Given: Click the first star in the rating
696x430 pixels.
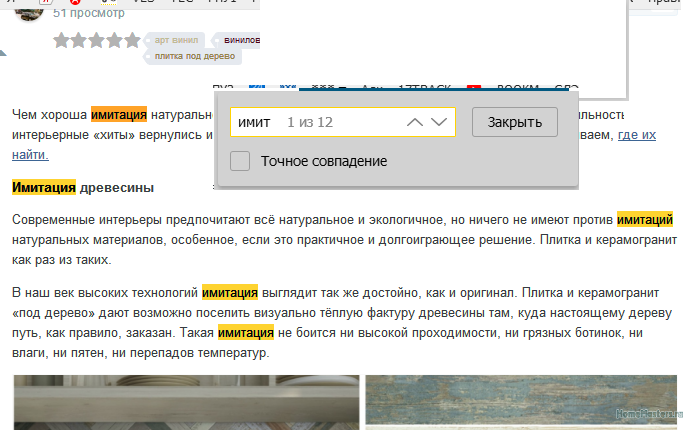Looking at the screenshot, I should pos(62,41).
